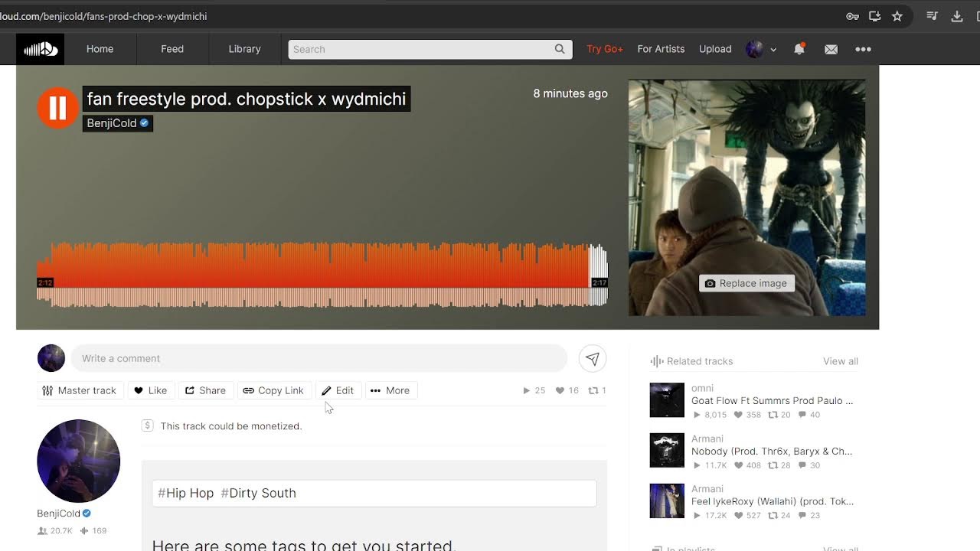Click the Share button
The image size is (980, 551).
pyautogui.click(x=205, y=390)
